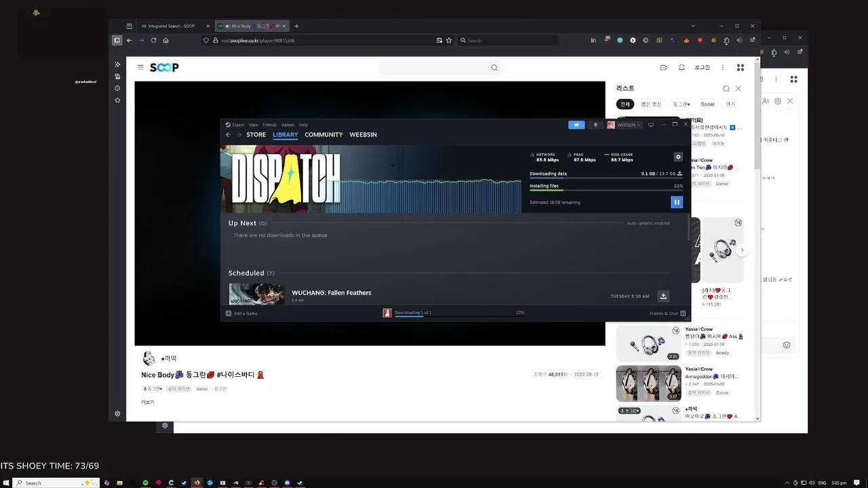The height and width of the screenshot is (488, 868).
Task: Refresh the 리스트 playlist panel
Action: coord(726,88)
